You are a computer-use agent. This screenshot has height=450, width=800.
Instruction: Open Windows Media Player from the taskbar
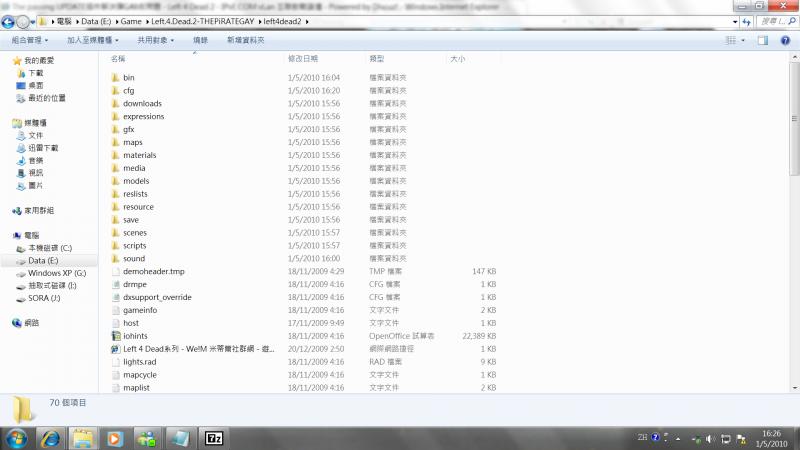[115, 438]
